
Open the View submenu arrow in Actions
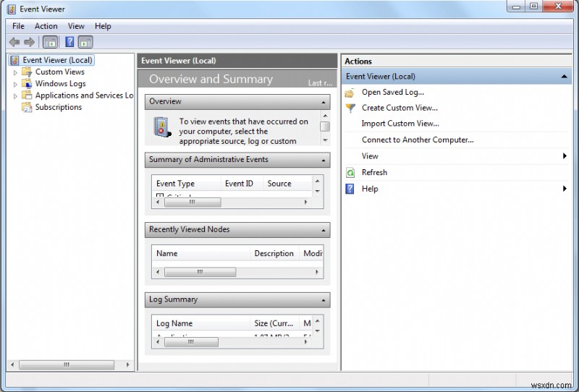click(x=565, y=155)
